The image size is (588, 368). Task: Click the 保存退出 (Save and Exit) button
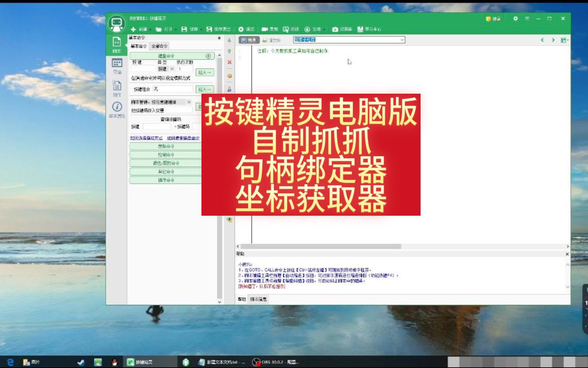218,29
